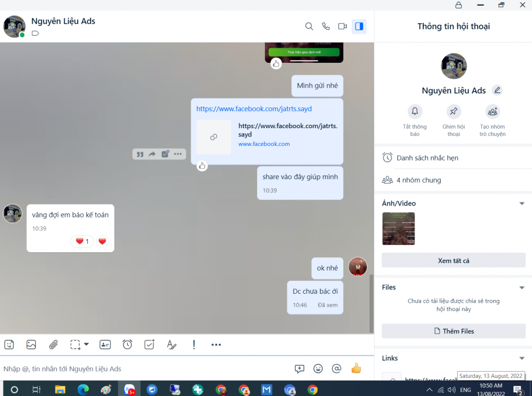Open screenshot capture options dropdown arrow
The height and width of the screenshot is (396, 532).
(86, 344)
